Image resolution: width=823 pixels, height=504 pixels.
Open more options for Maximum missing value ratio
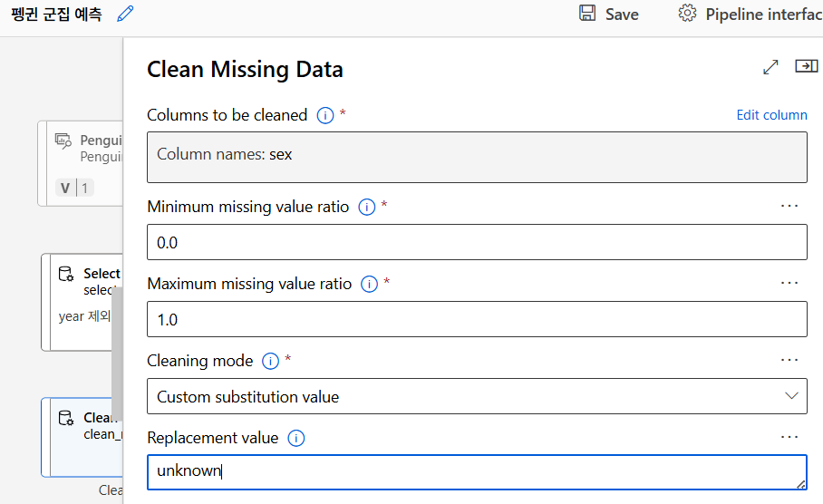pyautogui.click(x=789, y=283)
